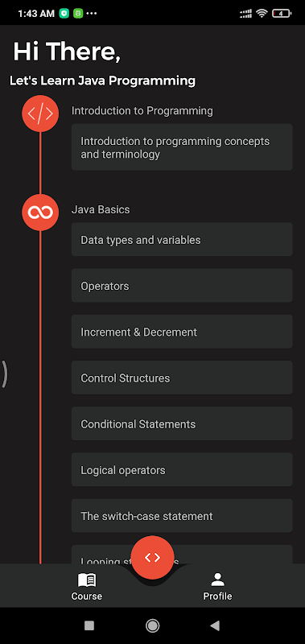Screen dimensions: 305x644
Task: Open Introduction to programming concepts and terminology lesson
Action: click(182, 147)
